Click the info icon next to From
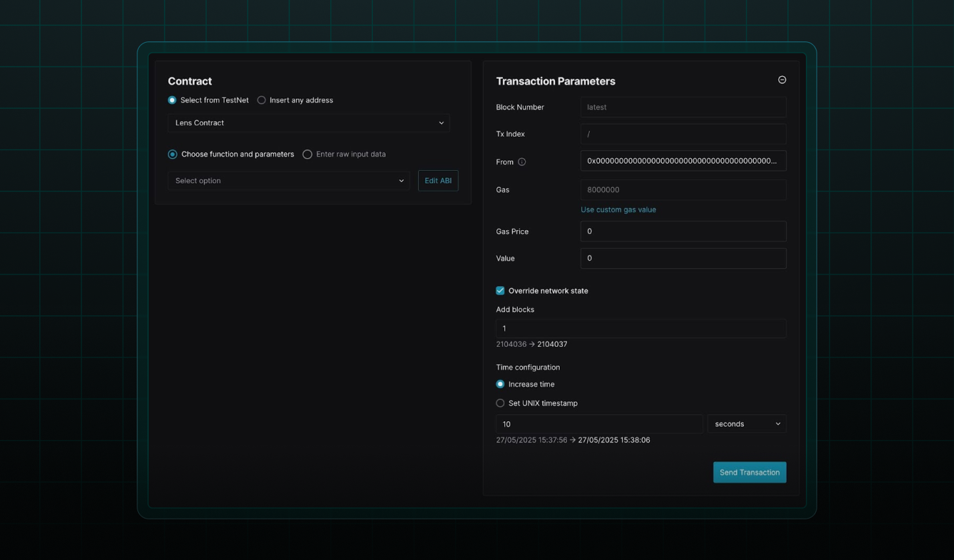Screen dimensions: 954x560 (x=522, y=161)
